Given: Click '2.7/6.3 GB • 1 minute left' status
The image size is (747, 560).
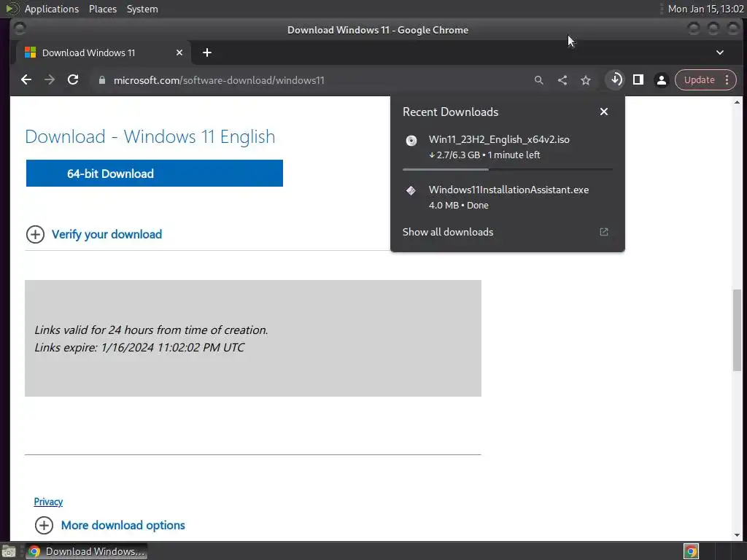Looking at the screenshot, I should pyautogui.click(x=484, y=155).
